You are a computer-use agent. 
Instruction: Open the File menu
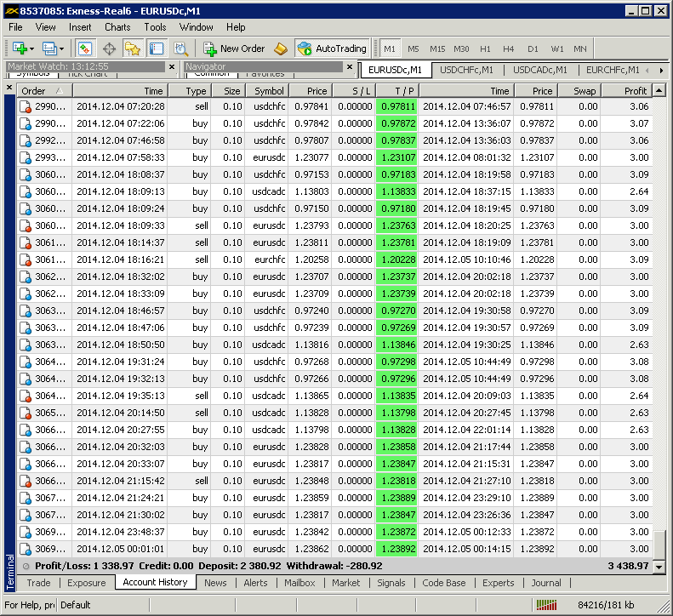15,27
